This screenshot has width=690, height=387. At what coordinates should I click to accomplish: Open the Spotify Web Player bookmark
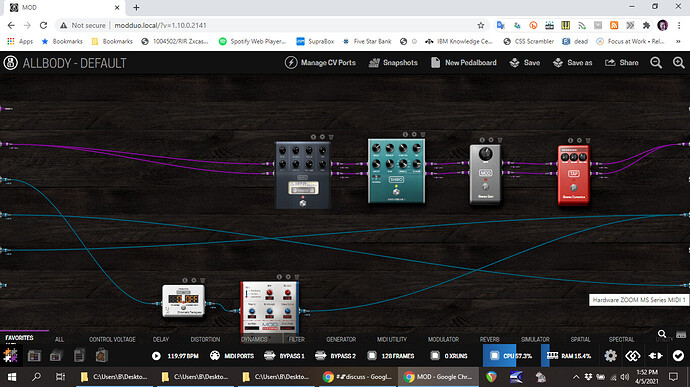coord(253,41)
